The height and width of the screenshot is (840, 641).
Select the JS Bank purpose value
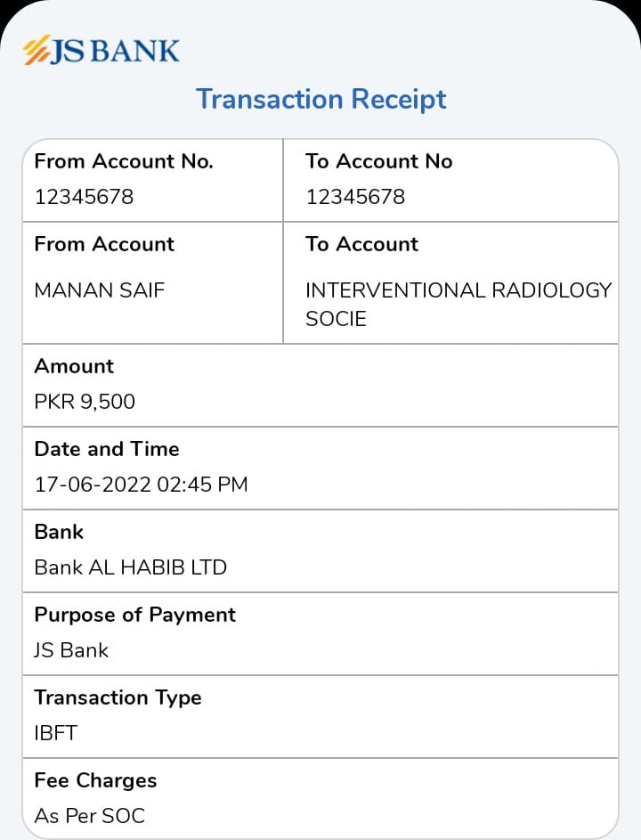tap(71, 650)
